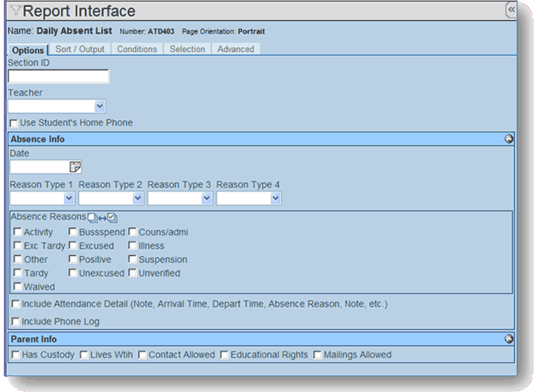535x392 pixels.
Task: Check the Couns/admi absence reason
Action: tap(132, 232)
